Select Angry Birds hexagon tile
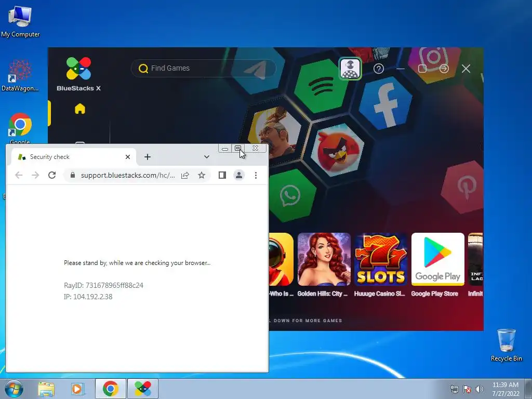 338,150
